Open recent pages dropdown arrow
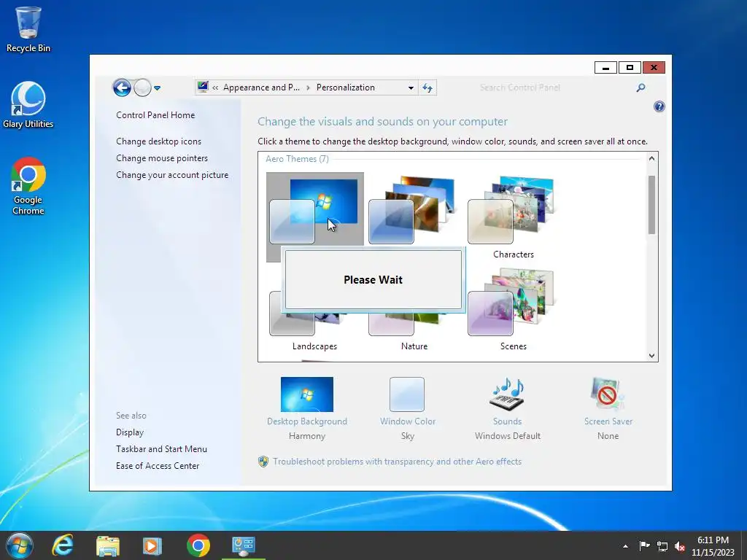Screen dimensions: 747x560 tap(158, 87)
